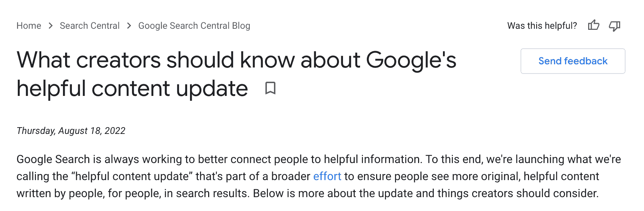Image resolution: width=644 pixels, height=211 pixels.
Task: Click the thumbs up helpful icon
Action: [593, 25]
